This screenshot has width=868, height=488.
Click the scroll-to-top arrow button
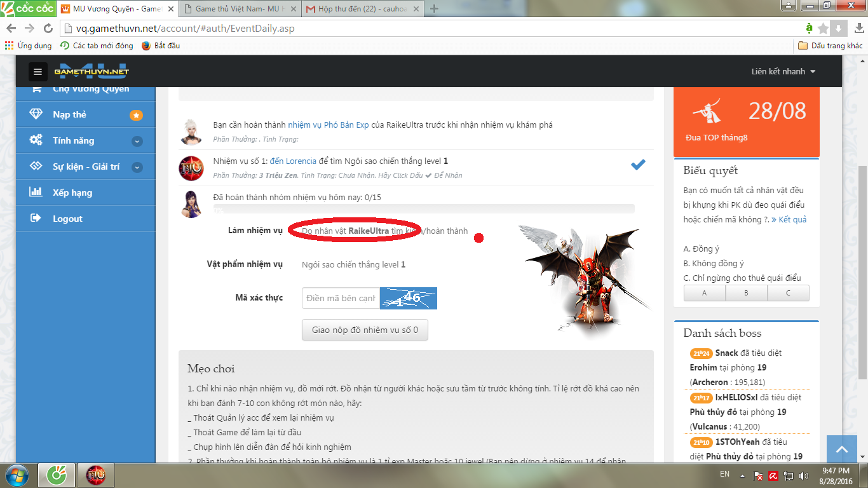click(842, 450)
